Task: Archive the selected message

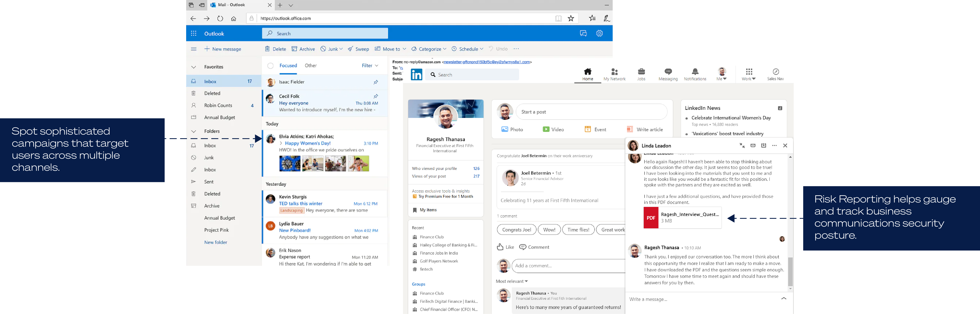Action: (303, 49)
